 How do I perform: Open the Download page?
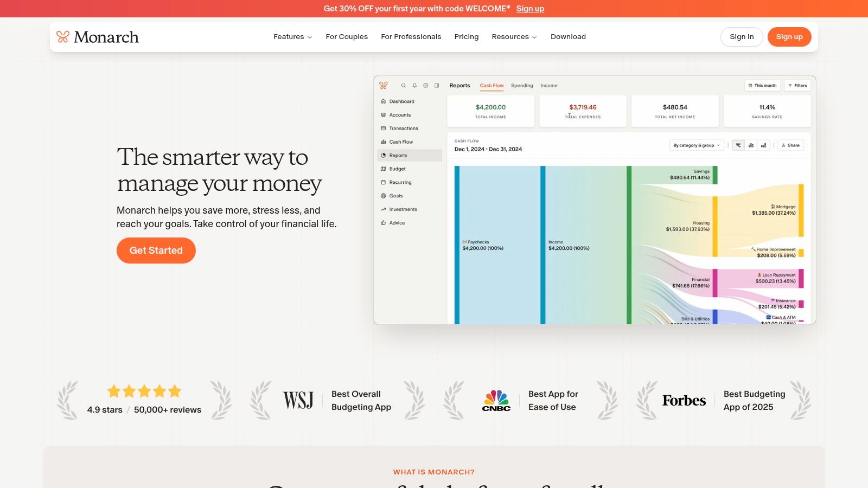click(568, 37)
